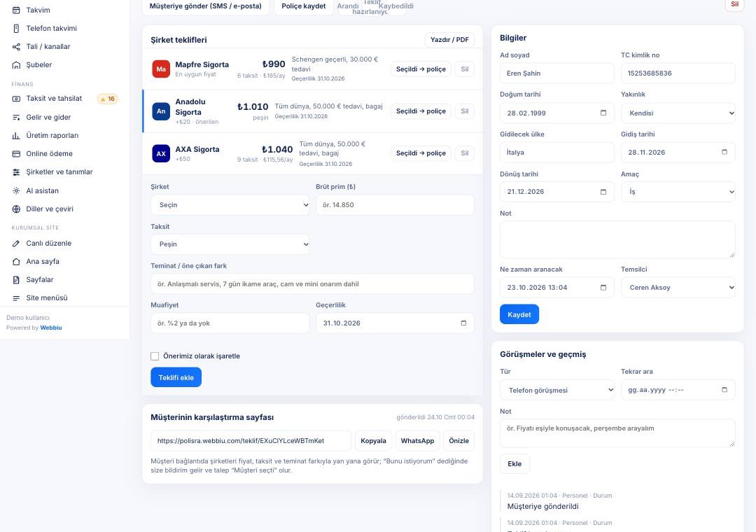Open the Sayfalar document icon
The width and height of the screenshot is (756, 532).
[x=16, y=280]
